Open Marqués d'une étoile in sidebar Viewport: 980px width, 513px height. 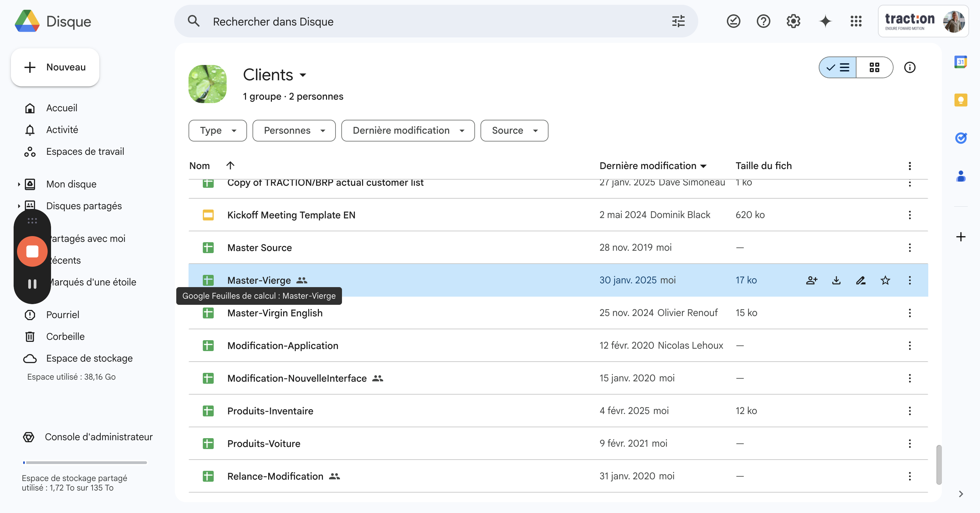click(92, 282)
